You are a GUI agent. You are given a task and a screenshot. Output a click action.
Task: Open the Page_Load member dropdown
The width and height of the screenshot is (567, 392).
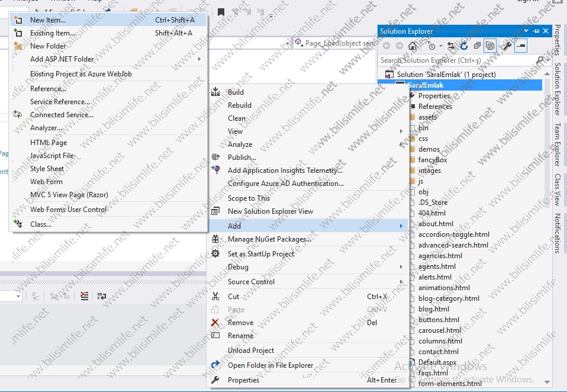point(333,43)
